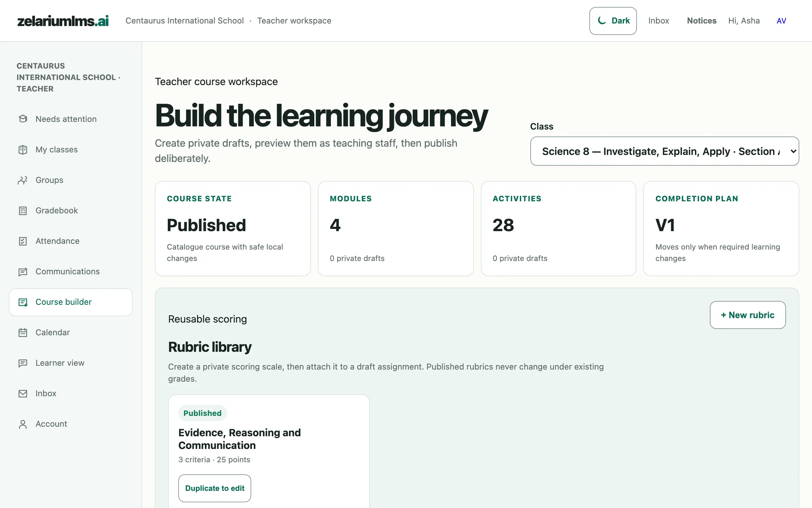Click the Groups people icon
Image resolution: width=812 pixels, height=508 pixels.
[23, 180]
